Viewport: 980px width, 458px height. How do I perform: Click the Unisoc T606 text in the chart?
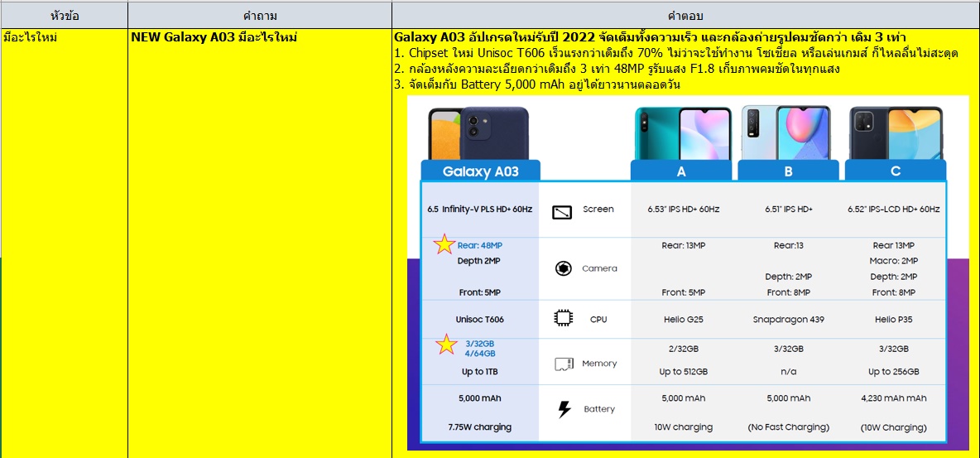(x=479, y=319)
